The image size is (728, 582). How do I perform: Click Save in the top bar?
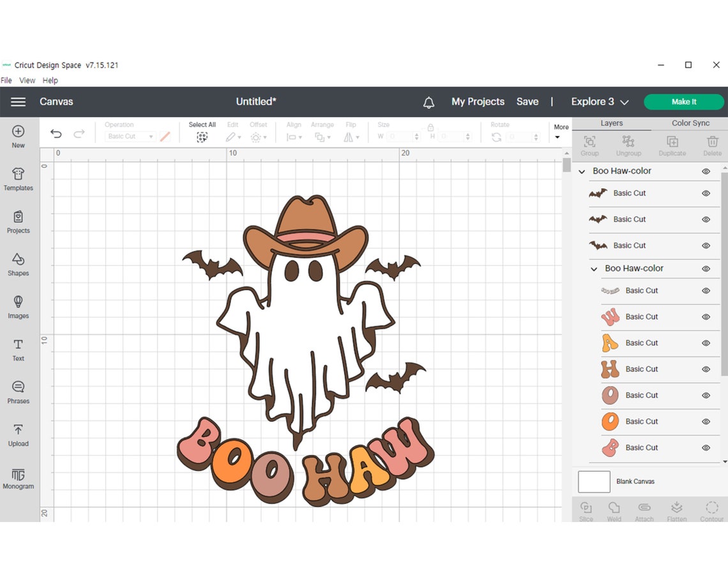click(527, 101)
